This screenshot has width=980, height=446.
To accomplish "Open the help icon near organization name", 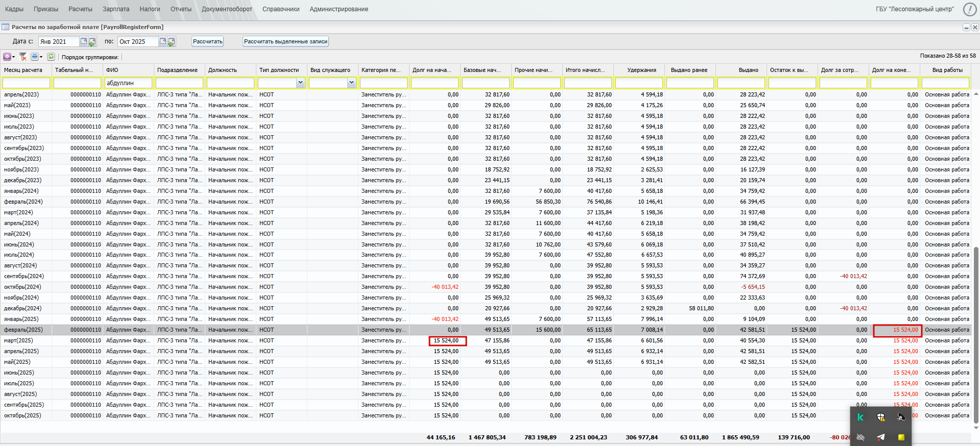I will [969, 9].
